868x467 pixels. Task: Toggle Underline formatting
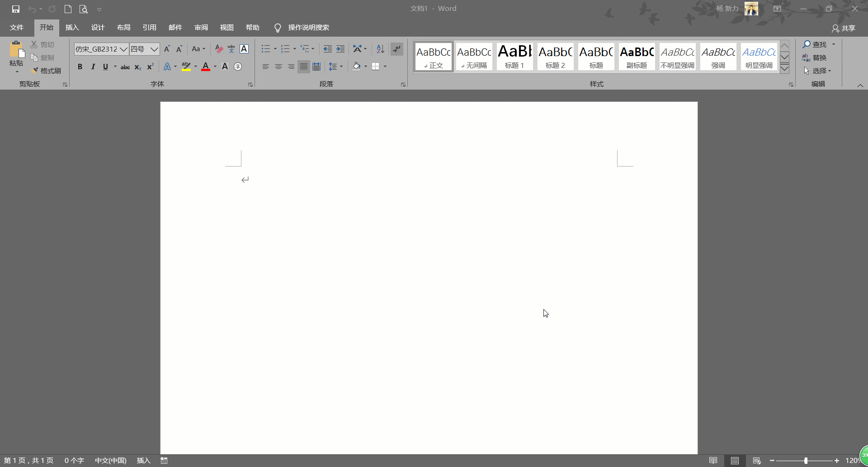(105, 67)
